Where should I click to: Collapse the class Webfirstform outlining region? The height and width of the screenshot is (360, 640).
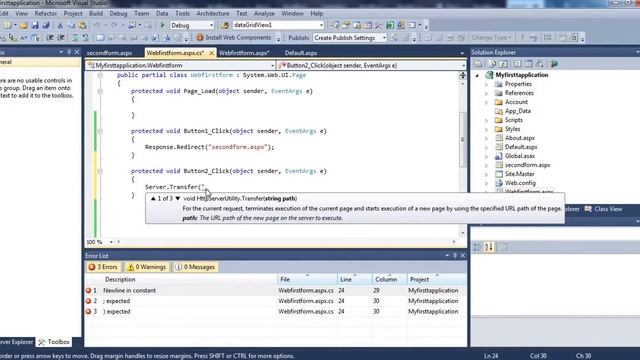(100, 76)
